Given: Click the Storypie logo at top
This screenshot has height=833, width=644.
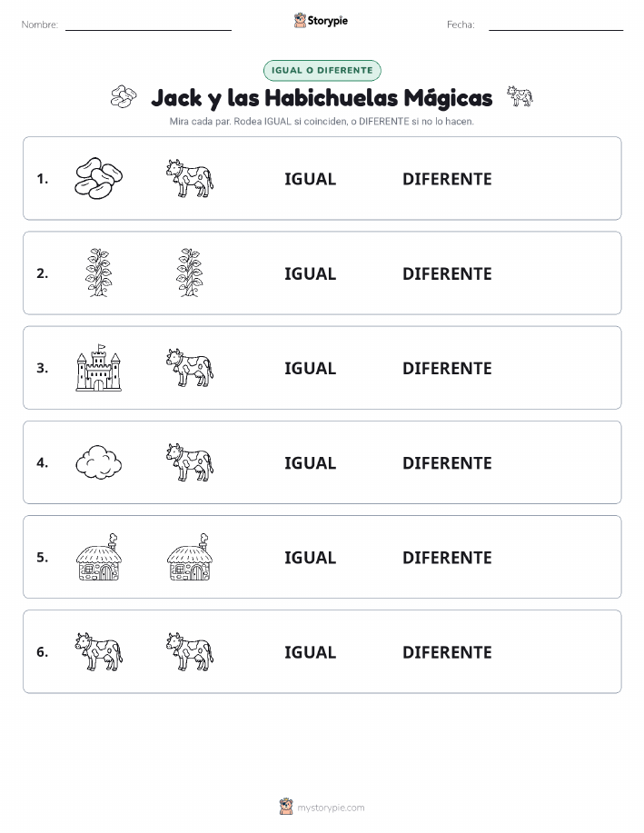Looking at the screenshot, I should [x=321, y=21].
